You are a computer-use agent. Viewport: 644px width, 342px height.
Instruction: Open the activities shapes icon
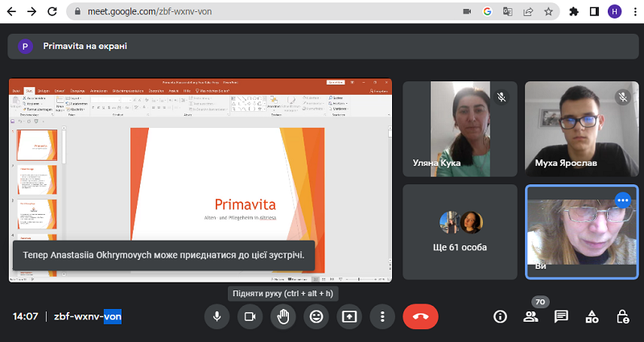(592, 316)
